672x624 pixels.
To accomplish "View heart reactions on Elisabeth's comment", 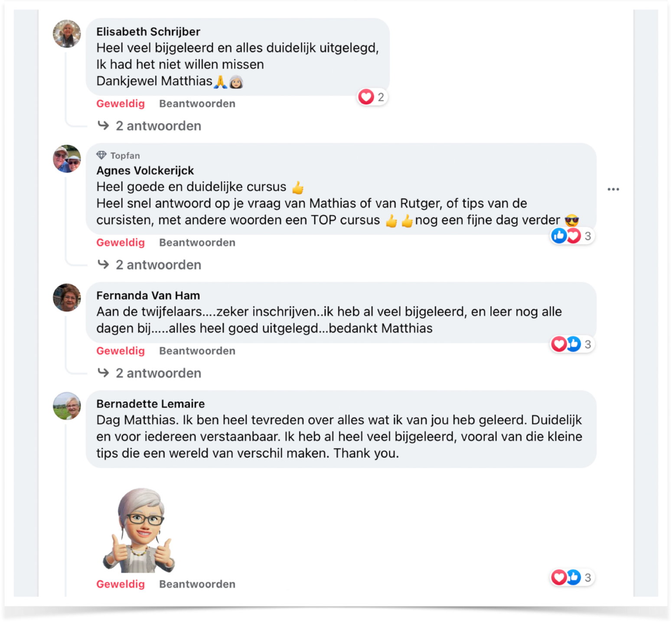I will [372, 97].
